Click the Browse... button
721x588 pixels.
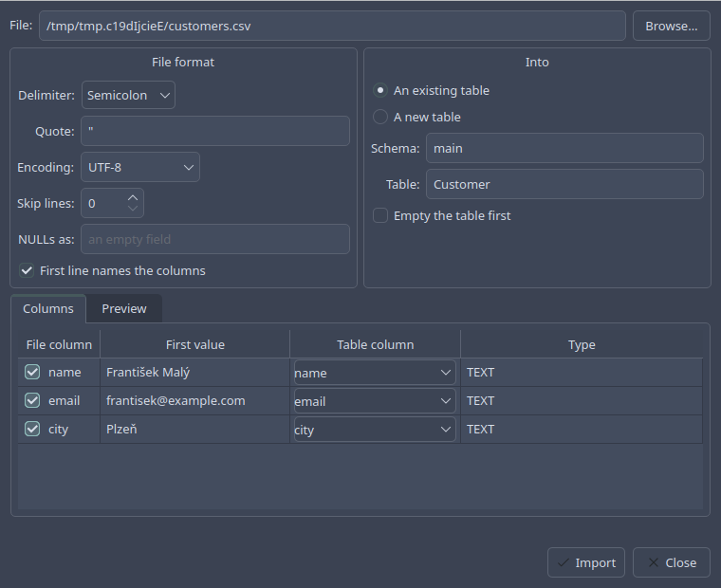coord(672,26)
